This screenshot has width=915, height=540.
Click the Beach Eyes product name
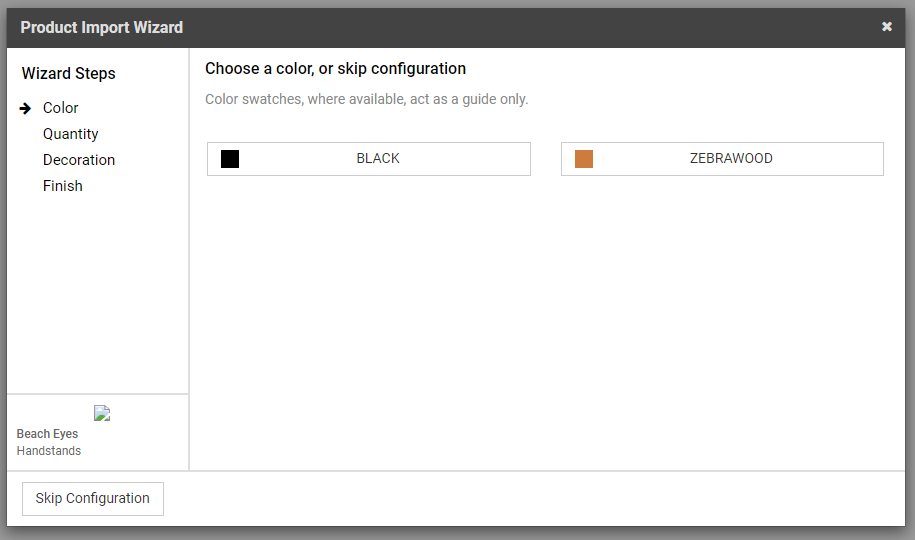tap(47, 434)
